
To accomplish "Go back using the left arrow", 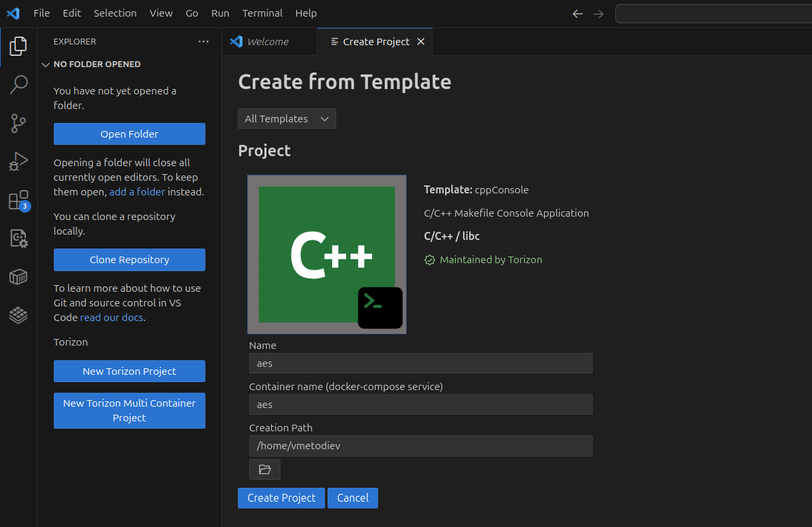I will tap(577, 13).
